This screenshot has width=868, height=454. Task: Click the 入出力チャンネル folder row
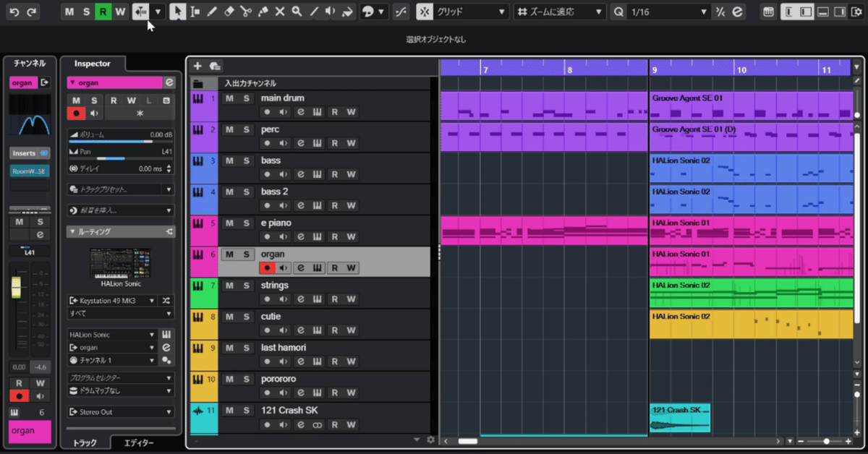[x=310, y=83]
